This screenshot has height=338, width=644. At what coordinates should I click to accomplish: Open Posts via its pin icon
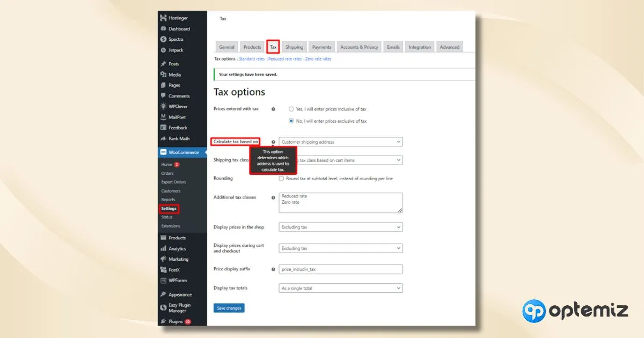coord(163,64)
